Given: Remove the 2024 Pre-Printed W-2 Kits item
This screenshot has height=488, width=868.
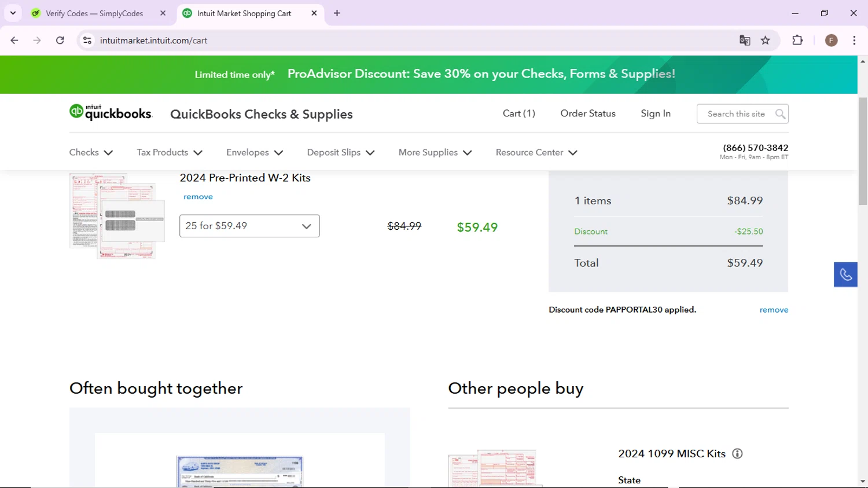Looking at the screenshot, I should coord(198,197).
